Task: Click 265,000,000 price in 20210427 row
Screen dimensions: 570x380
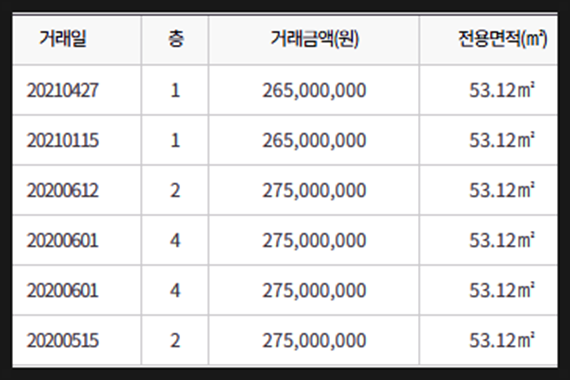Action: click(314, 91)
